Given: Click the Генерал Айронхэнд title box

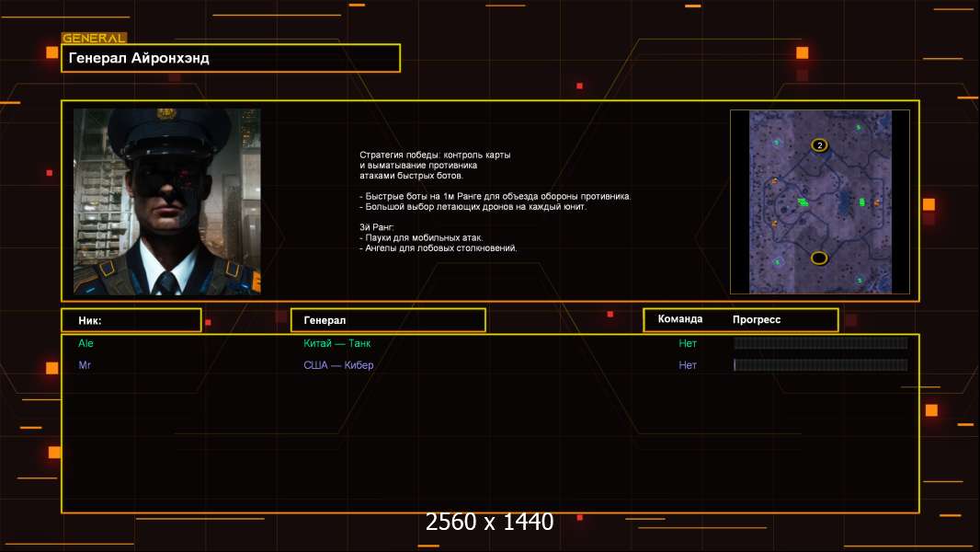Looking at the screenshot, I should click(x=231, y=58).
